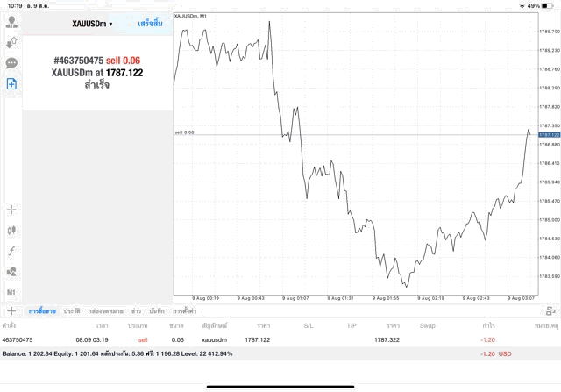Open the M1 timeframe selector
The image size is (561, 392).
tap(12, 292)
